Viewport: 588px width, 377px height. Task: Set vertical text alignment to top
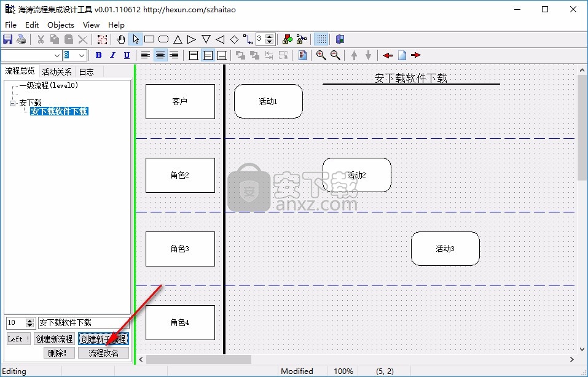coord(194,55)
